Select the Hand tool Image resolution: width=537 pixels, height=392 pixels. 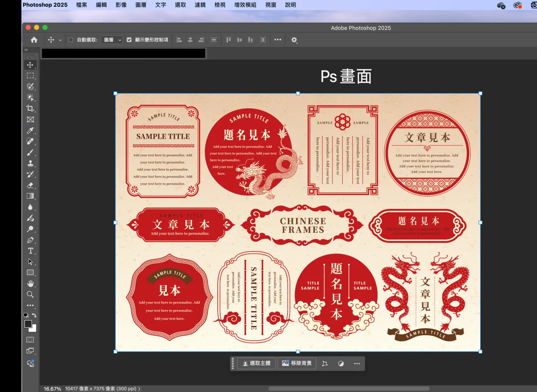pyautogui.click(x=30, y=284)
